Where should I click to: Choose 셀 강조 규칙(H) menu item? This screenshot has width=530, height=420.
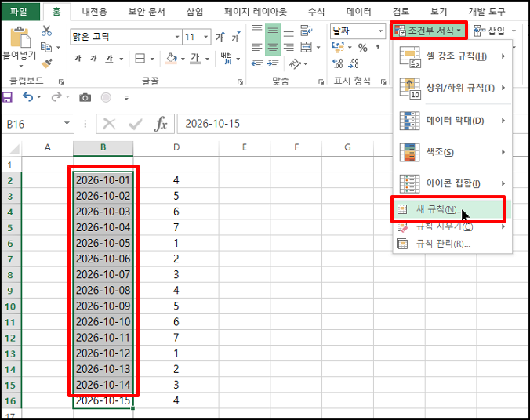pos(452,56)
